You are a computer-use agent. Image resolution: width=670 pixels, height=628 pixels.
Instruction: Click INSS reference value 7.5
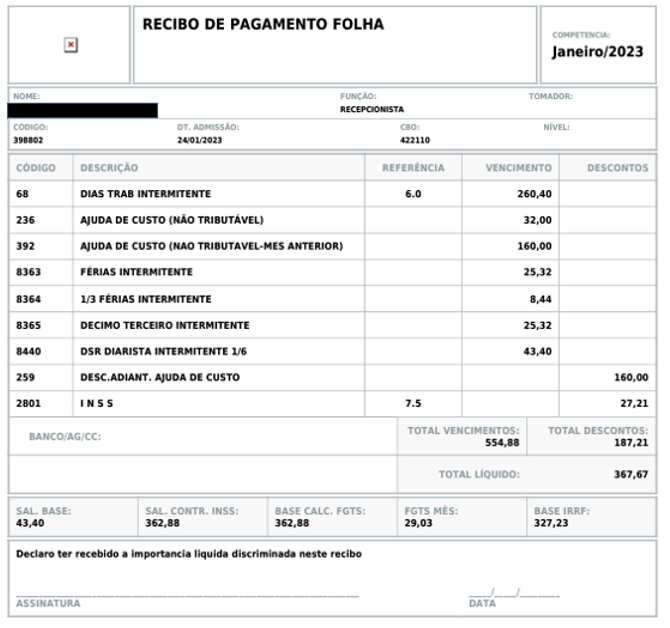click(x=413, y=404)
